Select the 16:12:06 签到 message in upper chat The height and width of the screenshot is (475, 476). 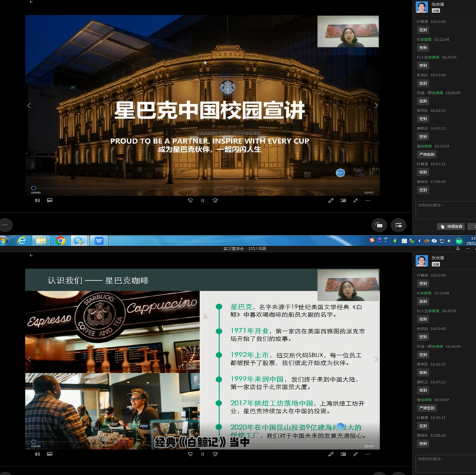[x=423, y=30]
